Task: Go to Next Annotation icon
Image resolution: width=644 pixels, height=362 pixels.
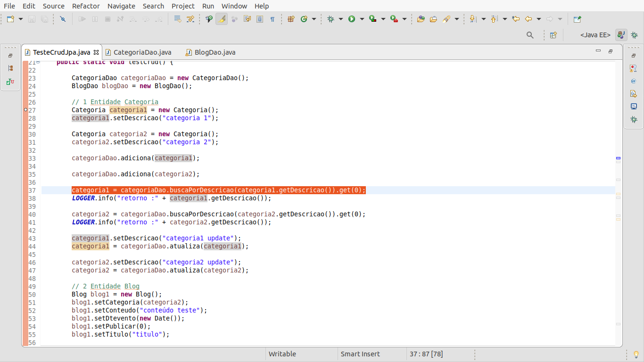Action: [473, 19]
